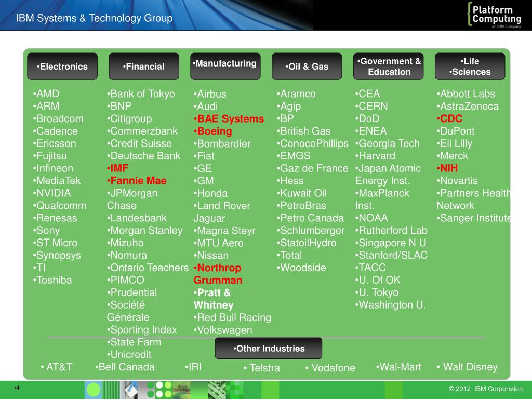The width and height of the screenshot is (532, 399).
Task: Click the Novartis entry
Action: 457,180
